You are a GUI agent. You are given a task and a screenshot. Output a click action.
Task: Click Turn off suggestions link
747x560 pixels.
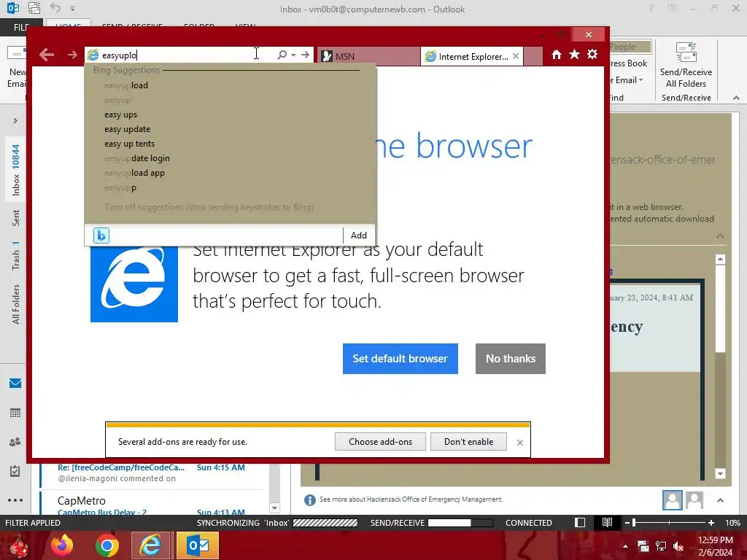[x=209, y=207]
